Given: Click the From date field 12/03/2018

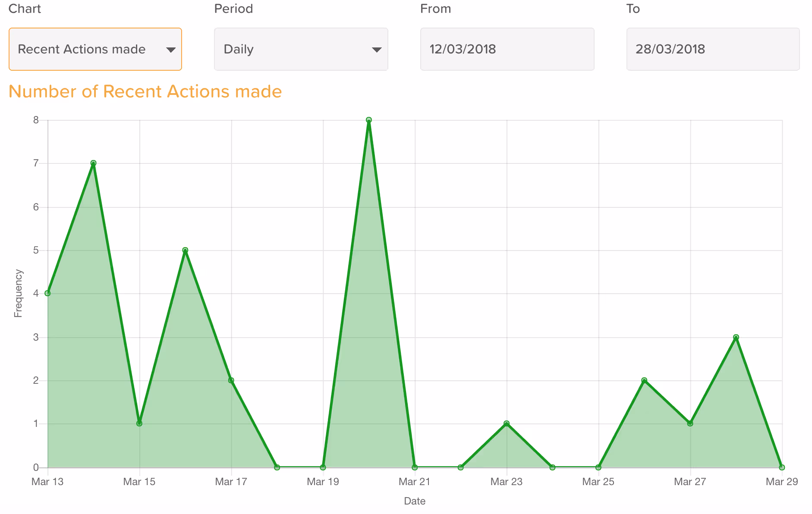Looking at the screenshot, I should coord(507,49).
